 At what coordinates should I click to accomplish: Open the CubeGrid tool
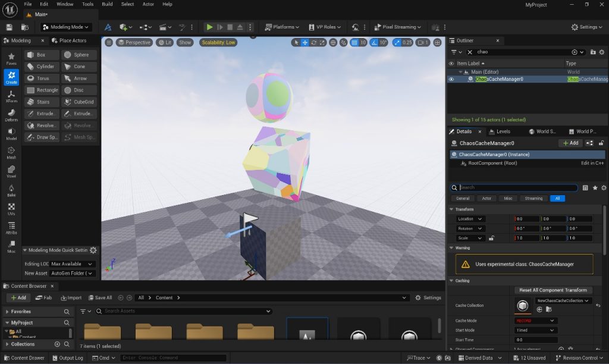click(79, 102)
